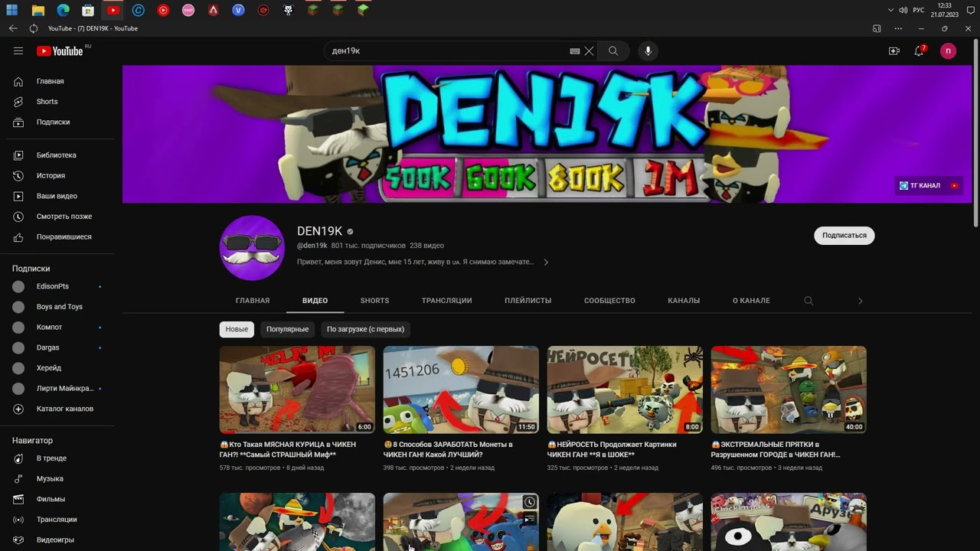Viewport: 980px width, 551px height.
Task: Click the channel search magnifier
Action: [808, 301]
